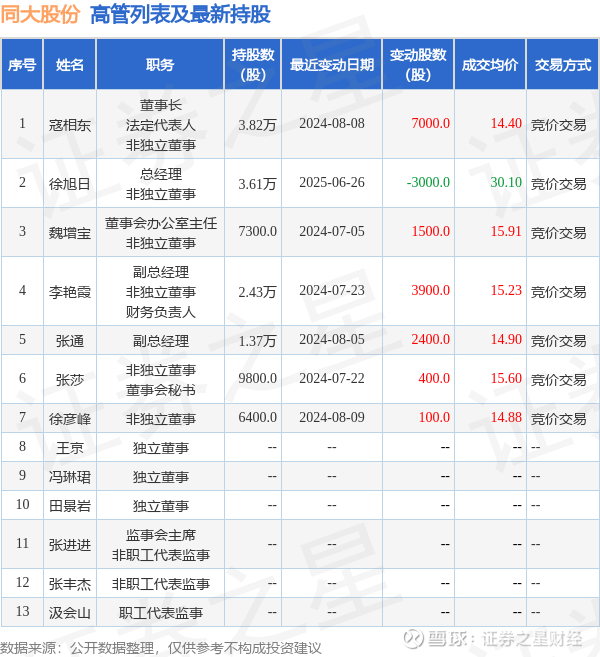
Task: Select the 交易方式 column header
Action: [x=562, y=65]
